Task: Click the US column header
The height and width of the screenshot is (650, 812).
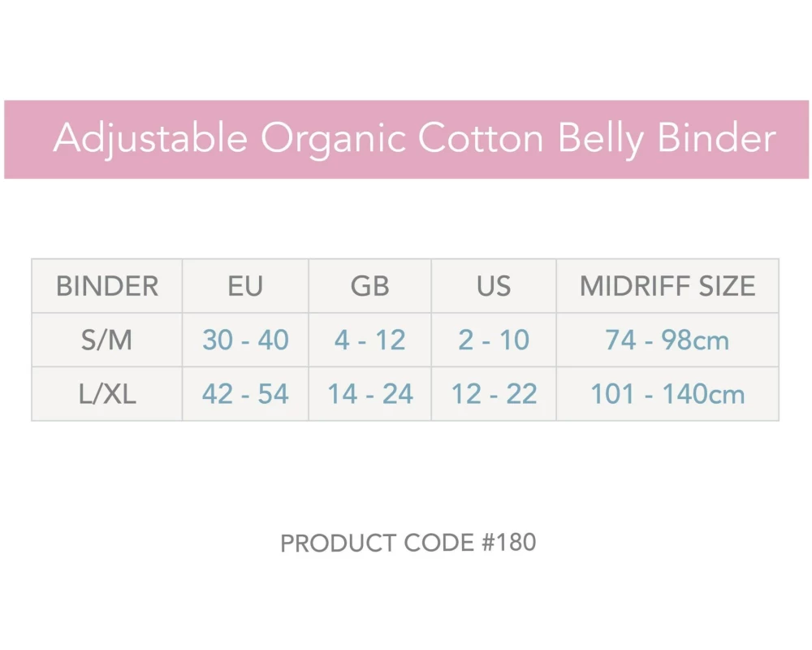Action: coord(494,286)
